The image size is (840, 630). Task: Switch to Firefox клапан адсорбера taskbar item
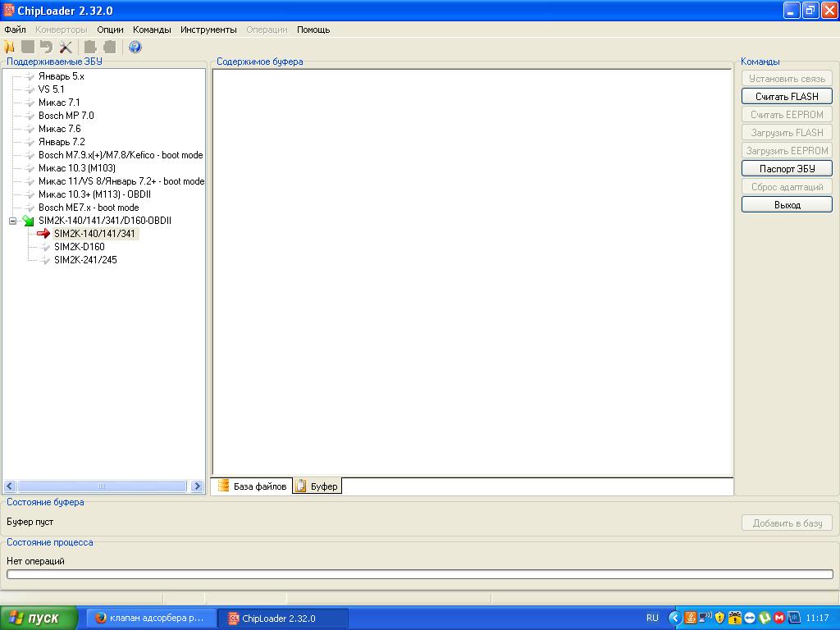point(151,619)
